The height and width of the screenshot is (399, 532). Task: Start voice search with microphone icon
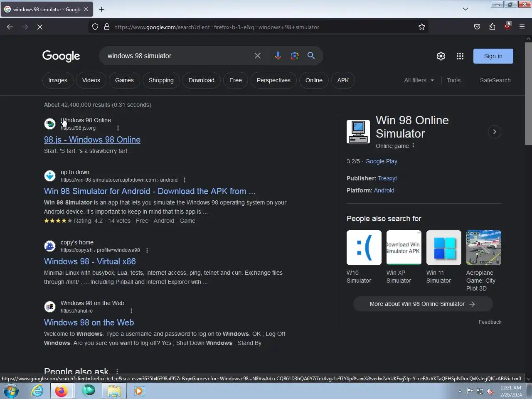pos(278,56)
